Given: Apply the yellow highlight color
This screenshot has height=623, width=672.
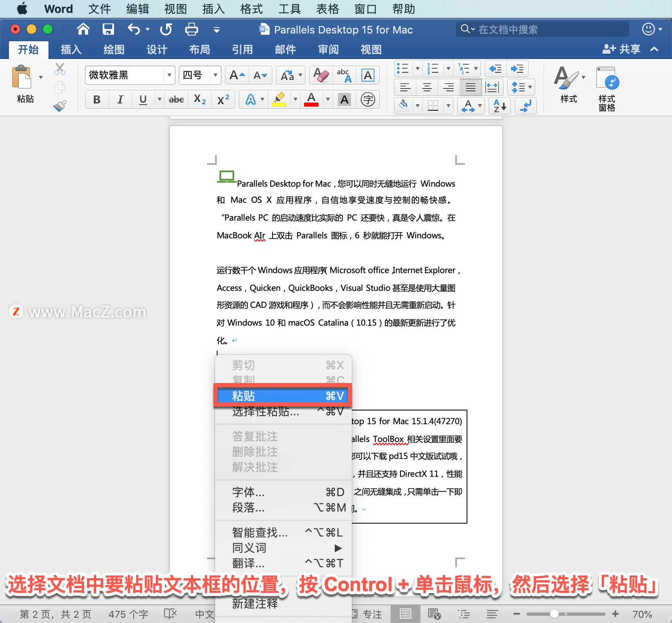Looking at the screenshot, I should [279, 99].
